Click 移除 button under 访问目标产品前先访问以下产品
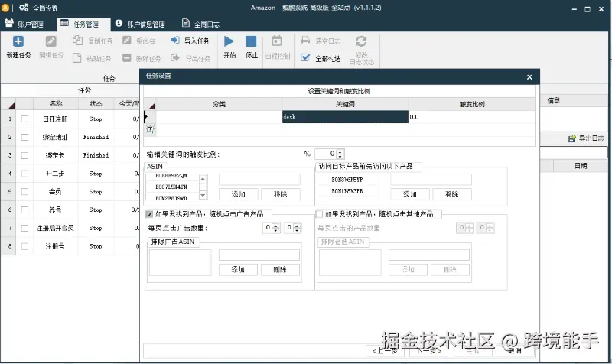 pyautogui.click(x=452, y=194)
